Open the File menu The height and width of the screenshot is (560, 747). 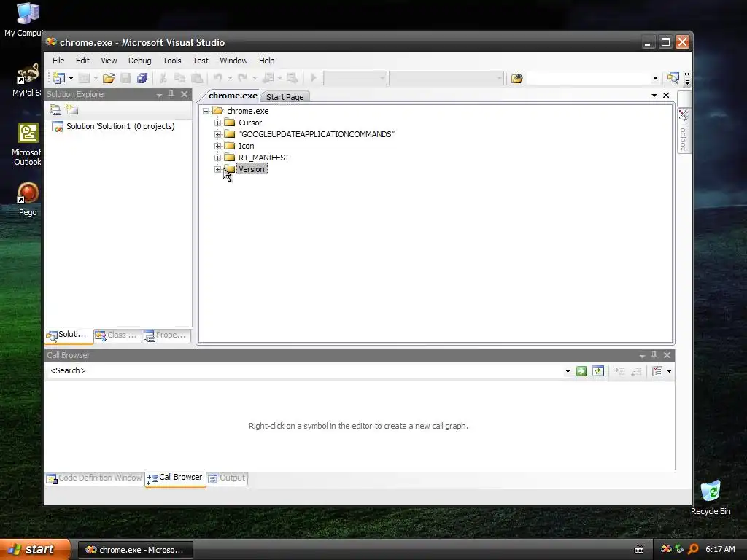(x=58, y=61)
